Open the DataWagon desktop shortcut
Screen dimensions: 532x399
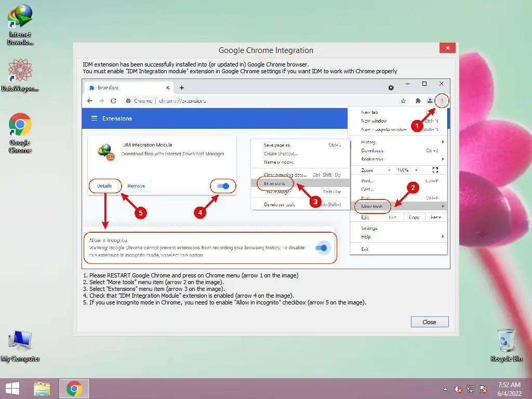click(20, 75)
